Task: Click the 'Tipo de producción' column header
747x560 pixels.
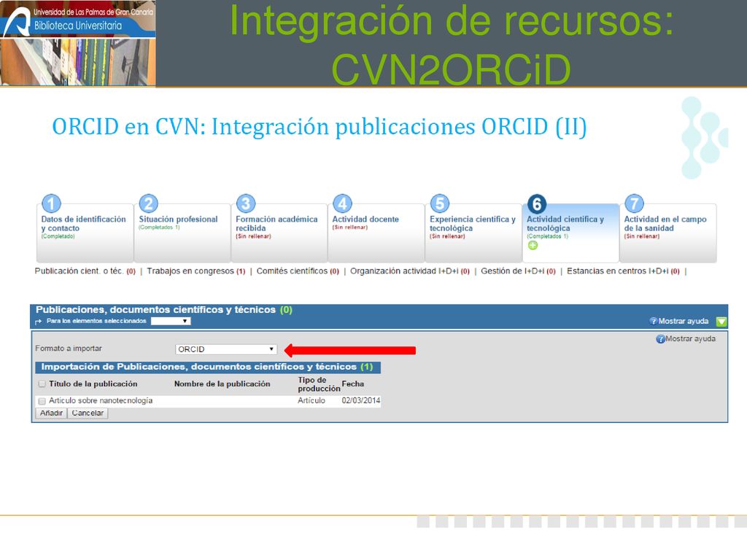Action: [x=319, y=384]
